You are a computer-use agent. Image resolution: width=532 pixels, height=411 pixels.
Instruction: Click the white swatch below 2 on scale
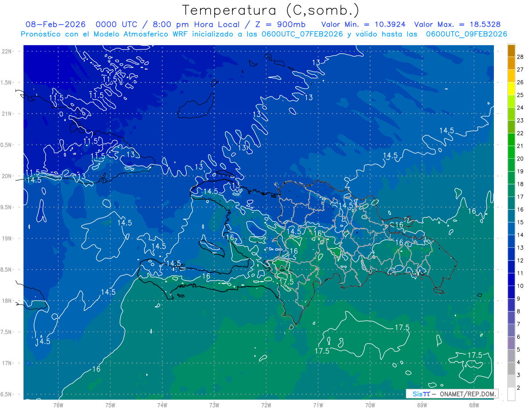pos(511,394)
